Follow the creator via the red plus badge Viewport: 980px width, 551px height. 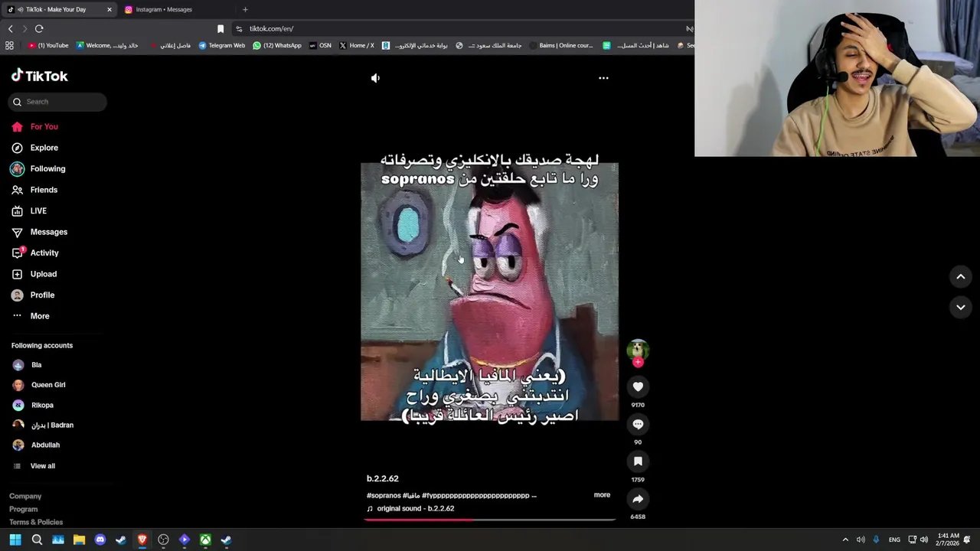pos(638,363)
